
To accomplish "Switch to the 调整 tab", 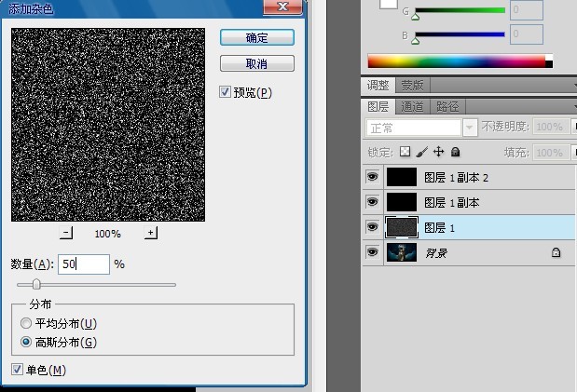I will point(378,86).
